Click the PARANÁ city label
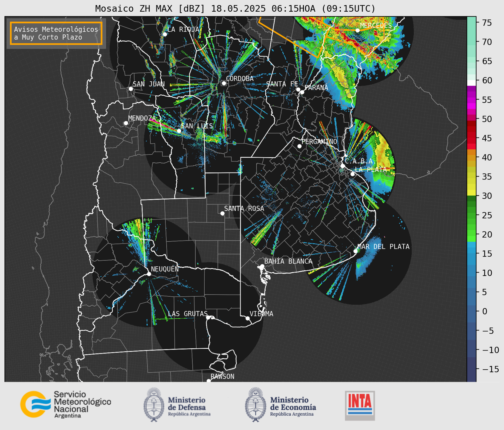The height and width of the screenshot is (430, 504). pyautogui.click(x=316, y=87)
